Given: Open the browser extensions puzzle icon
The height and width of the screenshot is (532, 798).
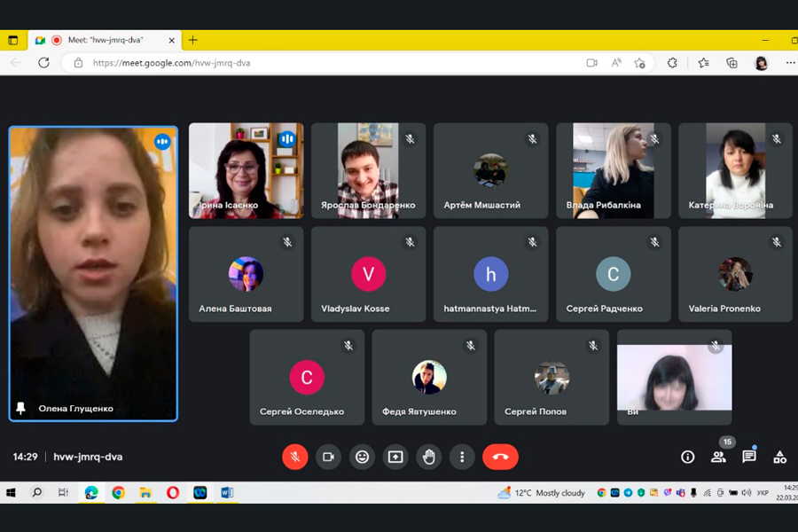Looking at the screenshot, I should click(672, 63).
